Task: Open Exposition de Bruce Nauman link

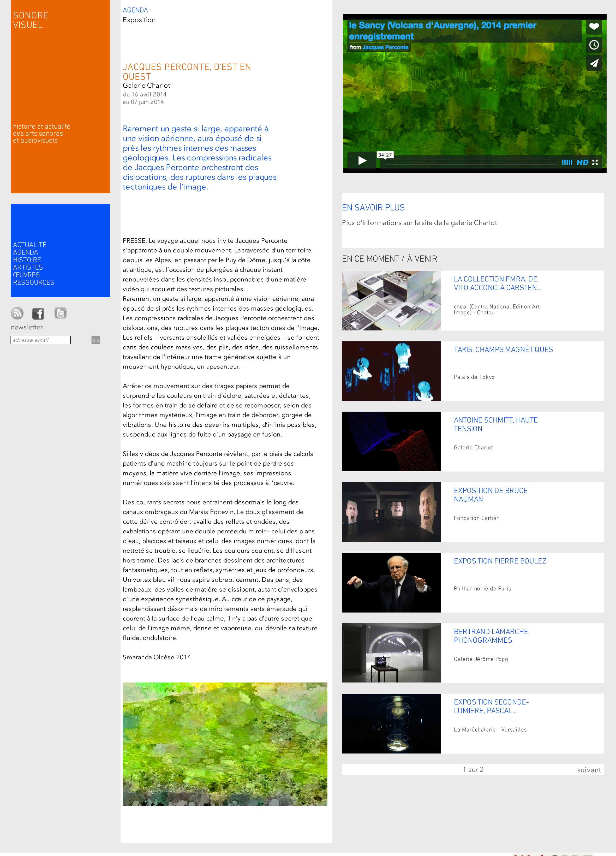Action: [490, 495]
